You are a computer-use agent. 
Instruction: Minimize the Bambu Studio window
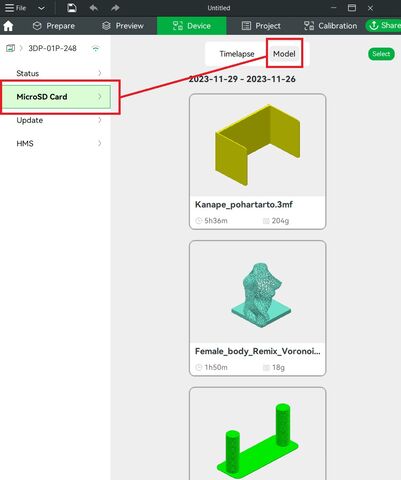coord(333,8)
